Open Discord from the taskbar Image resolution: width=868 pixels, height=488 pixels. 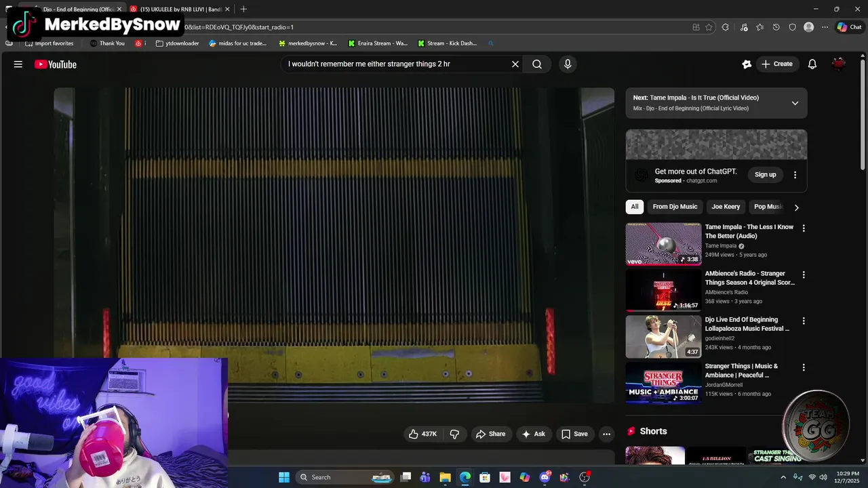545,477
